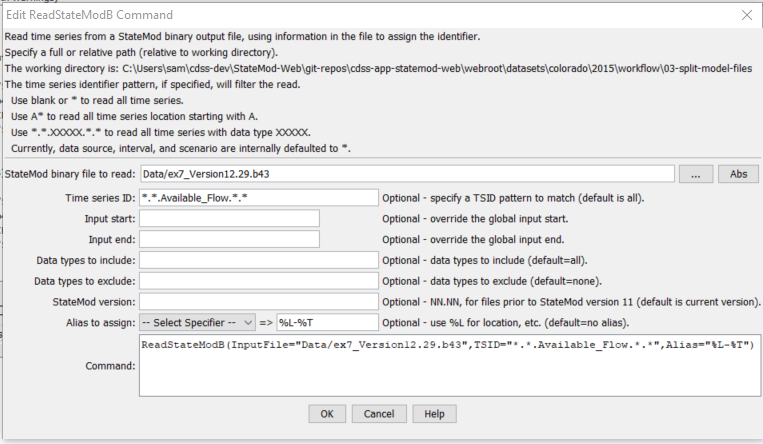Open the Help documentation
Viewport: 763px width, 444px height.
point(434,414)
